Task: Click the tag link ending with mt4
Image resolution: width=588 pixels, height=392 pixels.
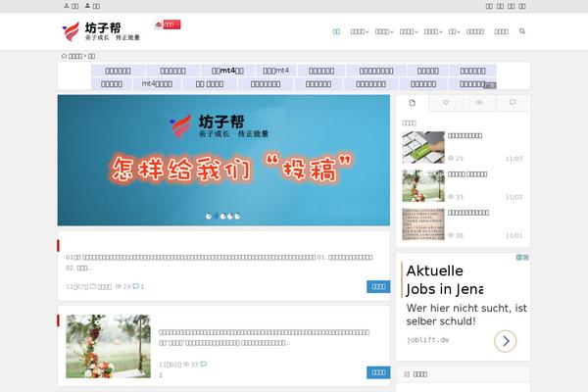Action: [x=276, y=71]
